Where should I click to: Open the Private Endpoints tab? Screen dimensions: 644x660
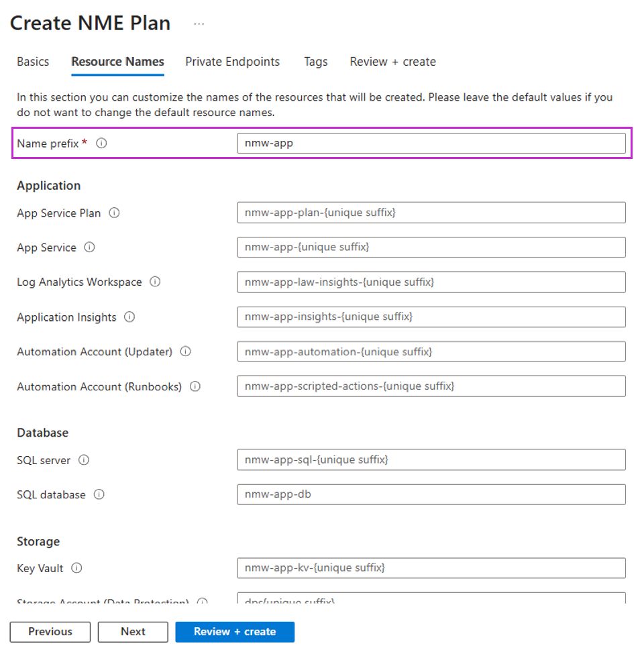pos(232,62)
